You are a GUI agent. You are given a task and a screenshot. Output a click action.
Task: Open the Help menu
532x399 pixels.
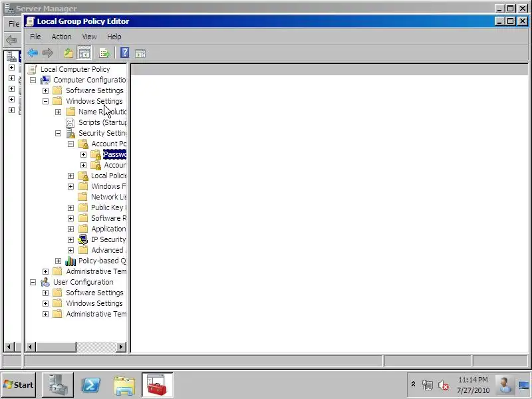(114, 37)
